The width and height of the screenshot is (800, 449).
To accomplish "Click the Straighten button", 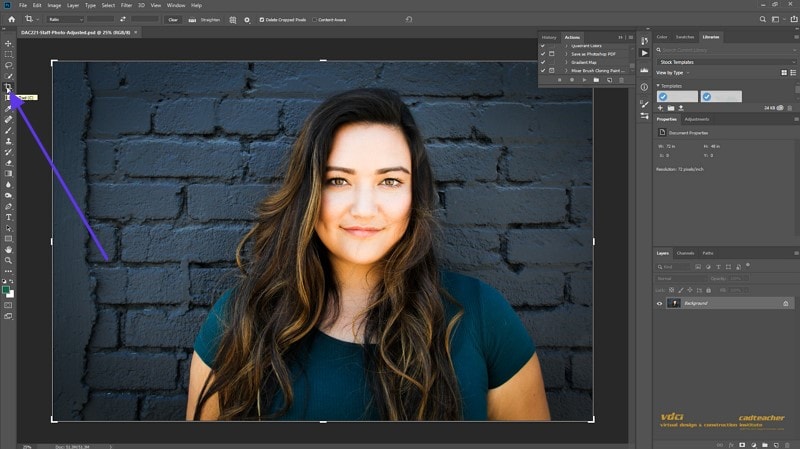I will coord(205,20).
